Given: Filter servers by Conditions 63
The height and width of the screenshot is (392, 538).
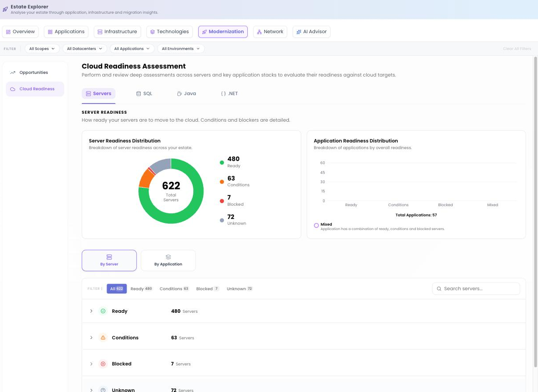Looking at the screenshot, I should tap(174, 289).
